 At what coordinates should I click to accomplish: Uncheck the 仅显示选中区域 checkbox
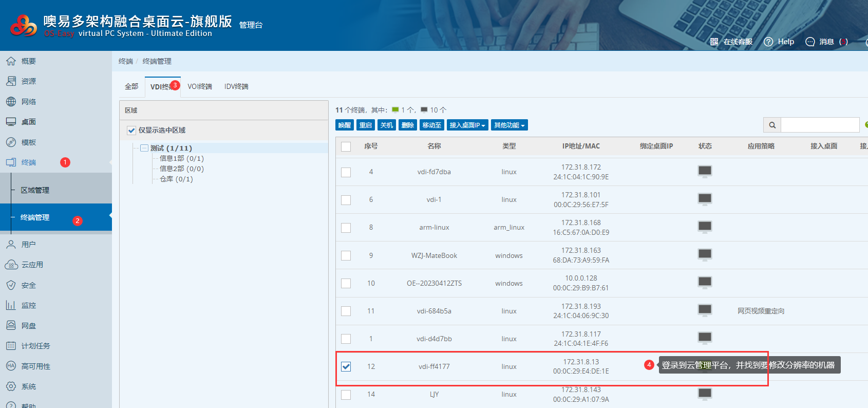[x=131, y=131]
